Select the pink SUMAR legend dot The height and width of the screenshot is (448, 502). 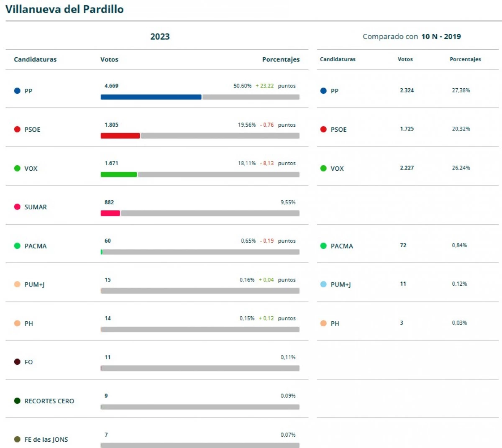click(x=17, y=207)
